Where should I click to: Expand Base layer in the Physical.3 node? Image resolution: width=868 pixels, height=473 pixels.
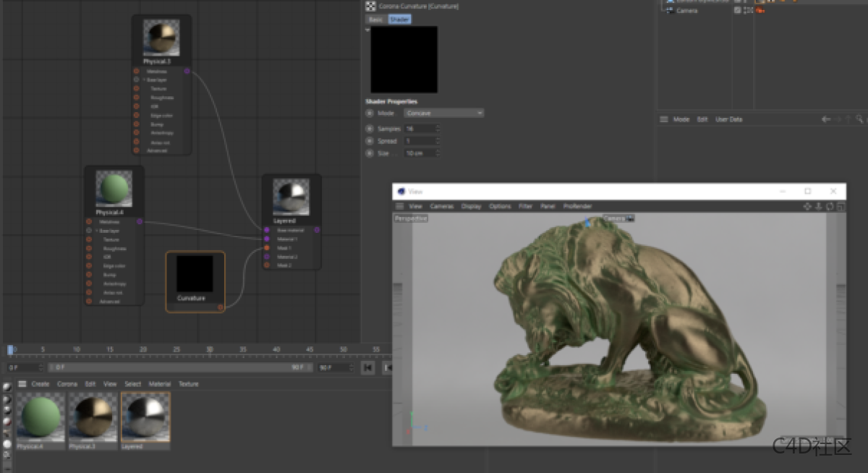click(x=144, y=80)
